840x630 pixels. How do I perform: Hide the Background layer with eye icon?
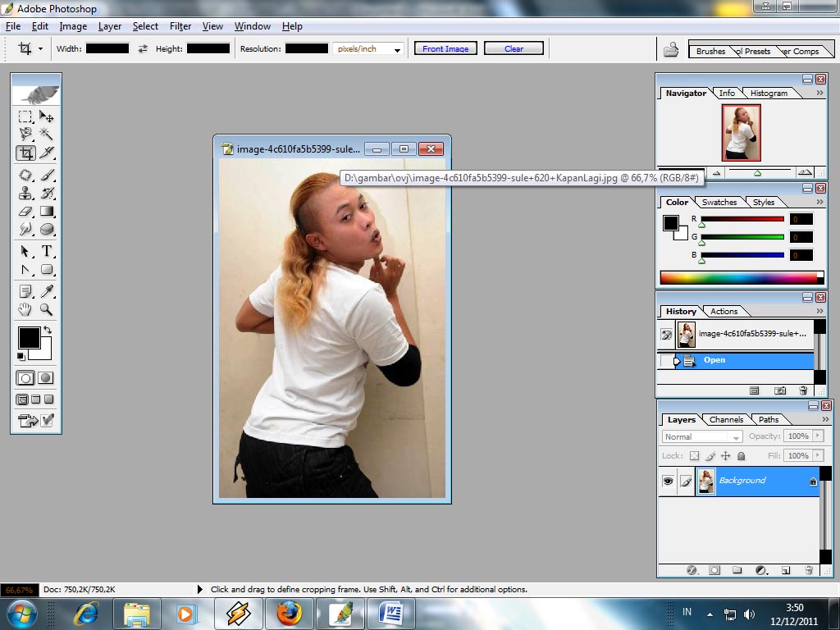[668, 482]
